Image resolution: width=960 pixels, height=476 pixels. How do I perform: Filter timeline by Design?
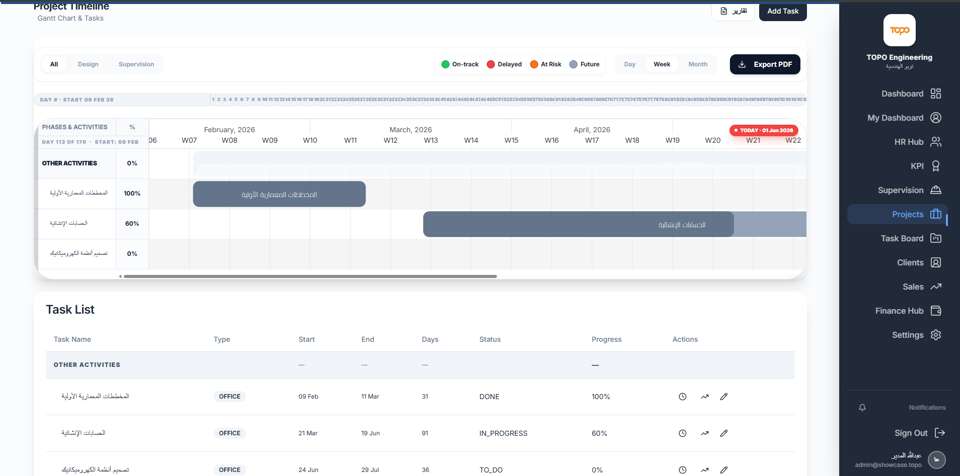point(88,64)
